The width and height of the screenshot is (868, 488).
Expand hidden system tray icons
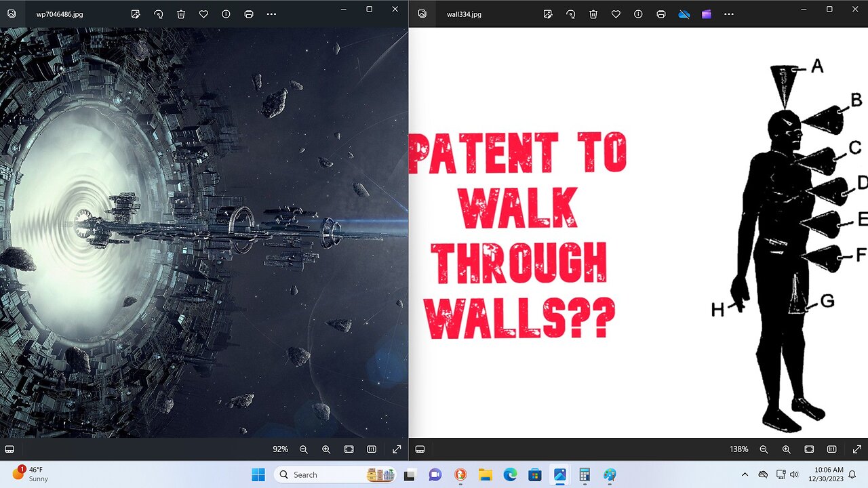[x=745, y=474]
